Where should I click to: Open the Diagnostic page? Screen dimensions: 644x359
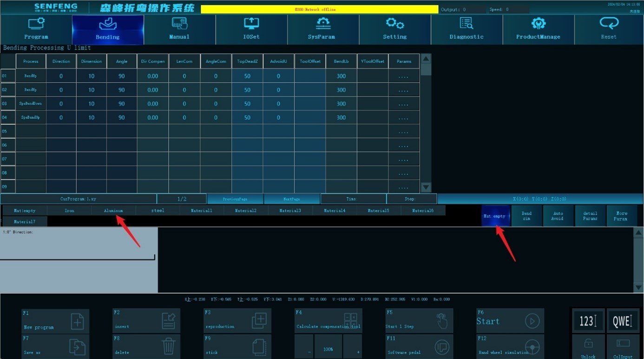(x=467, y=29)
